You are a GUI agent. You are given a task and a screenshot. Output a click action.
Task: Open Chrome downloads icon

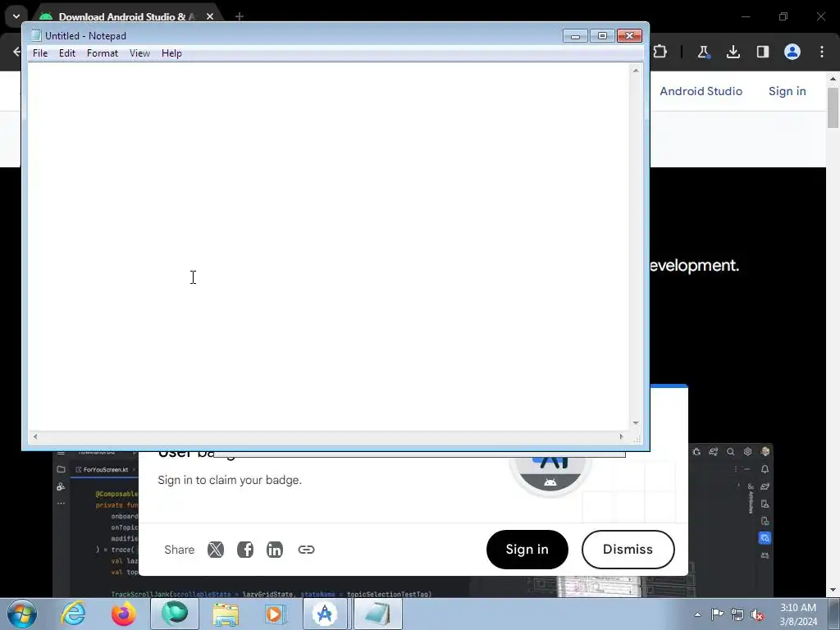point(733,52)
